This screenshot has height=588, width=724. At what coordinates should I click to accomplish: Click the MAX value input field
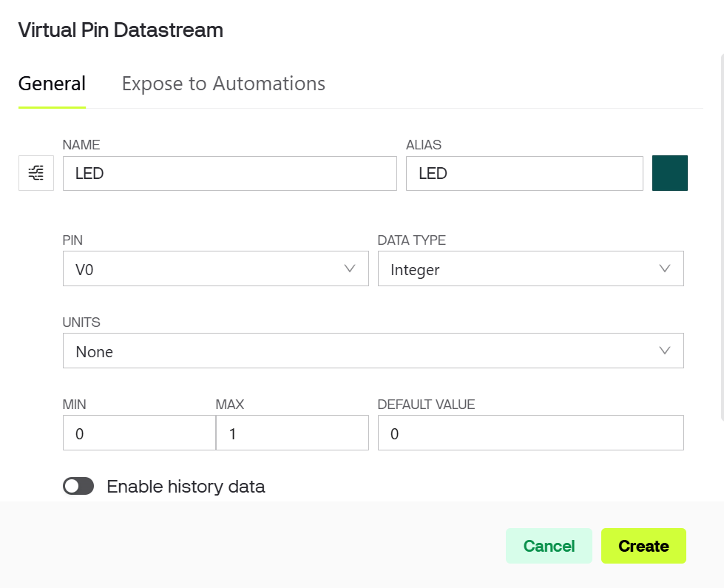292,433
